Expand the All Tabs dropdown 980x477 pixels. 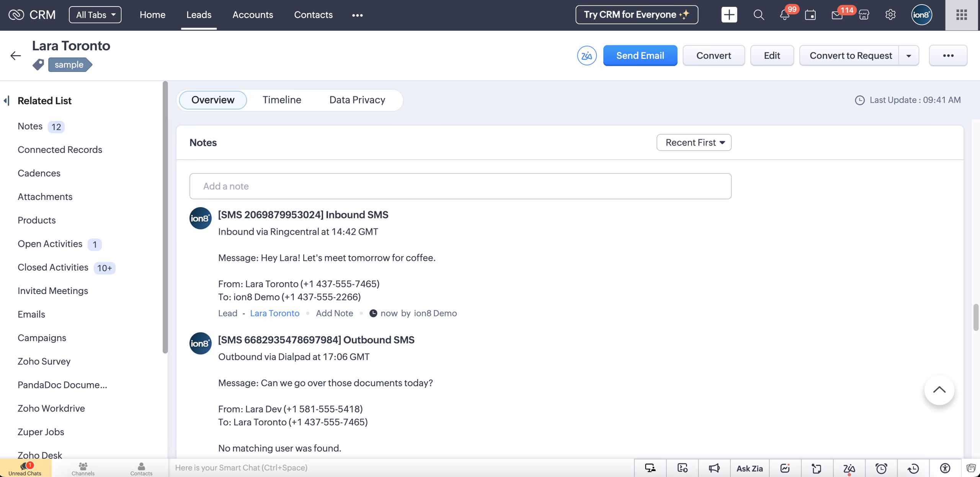tap(95, 15)
